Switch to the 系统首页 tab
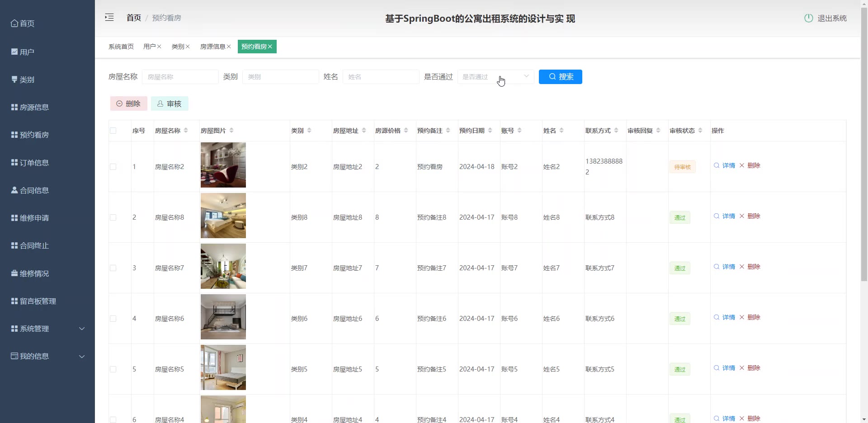The image size is (868, 423). (x=121, y=47)
